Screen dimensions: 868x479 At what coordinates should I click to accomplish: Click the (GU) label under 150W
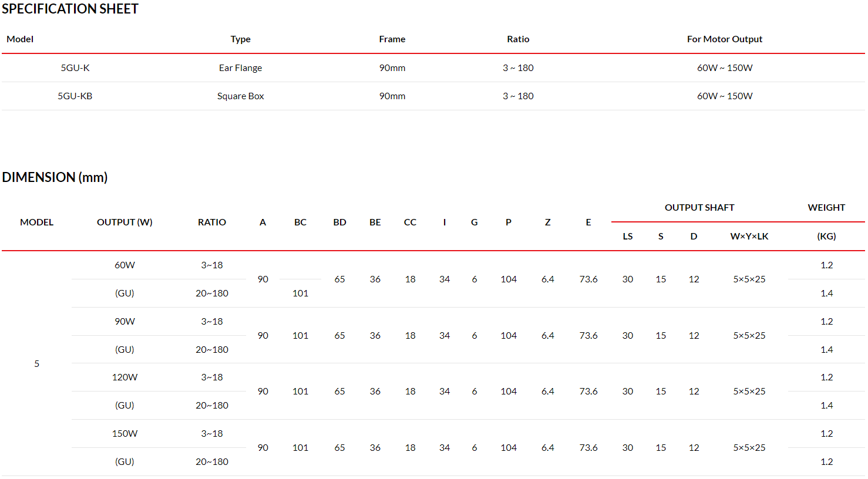click(x=125, y=462)
